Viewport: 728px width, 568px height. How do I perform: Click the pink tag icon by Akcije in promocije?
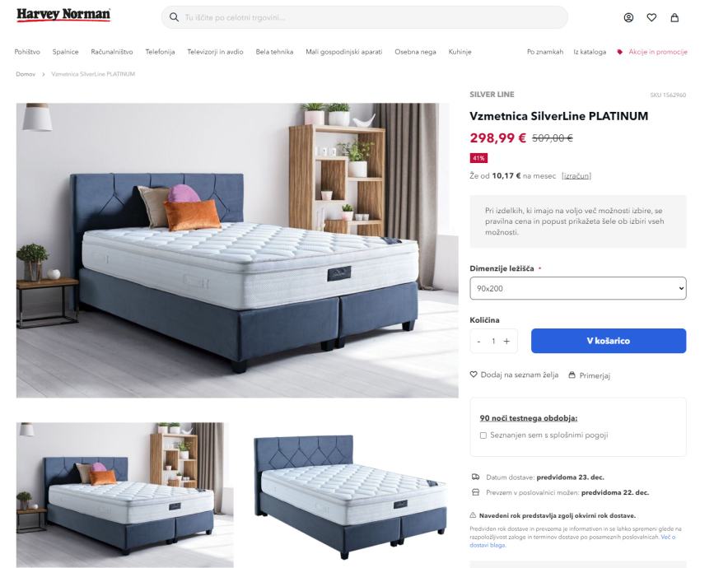(x=619, y=52)
